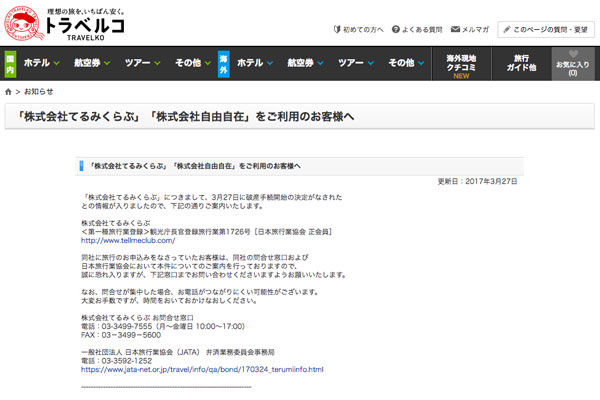The width and height of the screenshot is (600, 400).
Task: Open 海外現地クチコミ NEW section
Action: click(x=461, y=64)
